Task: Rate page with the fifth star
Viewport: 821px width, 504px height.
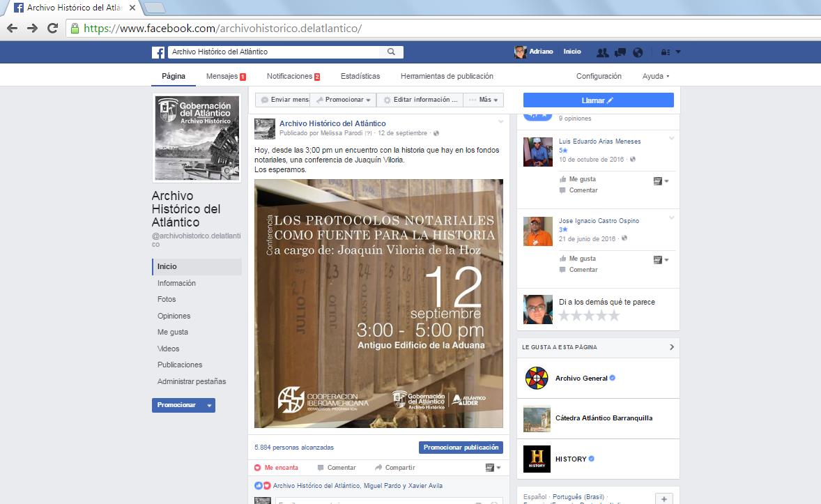Action: click(x=614, y=316)
